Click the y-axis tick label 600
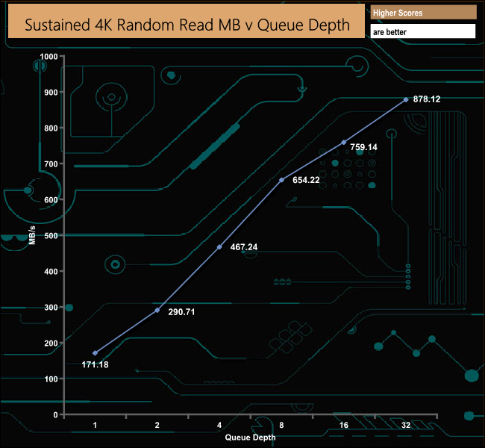Viewport: 485px width, 448px height. point(51,199)
